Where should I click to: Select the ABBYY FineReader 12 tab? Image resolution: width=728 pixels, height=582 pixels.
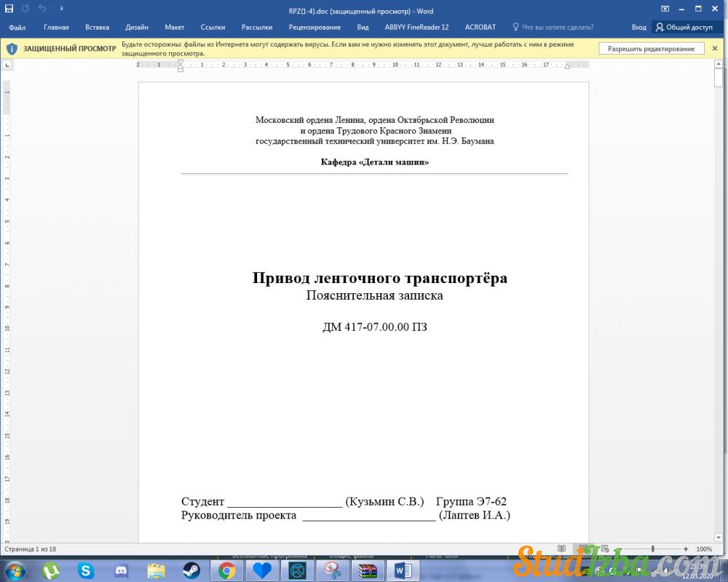(x=416, y=28)
